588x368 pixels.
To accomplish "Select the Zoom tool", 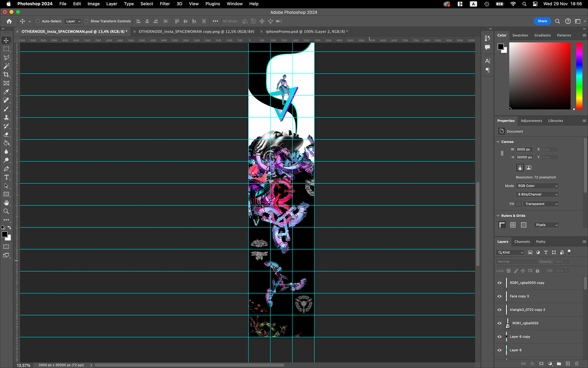I will (6, 211).
